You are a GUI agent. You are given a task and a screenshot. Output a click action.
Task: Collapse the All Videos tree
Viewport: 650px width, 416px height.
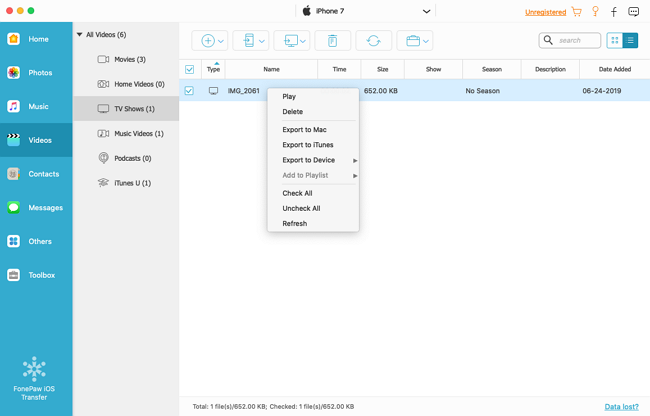(x=79, y=35)
